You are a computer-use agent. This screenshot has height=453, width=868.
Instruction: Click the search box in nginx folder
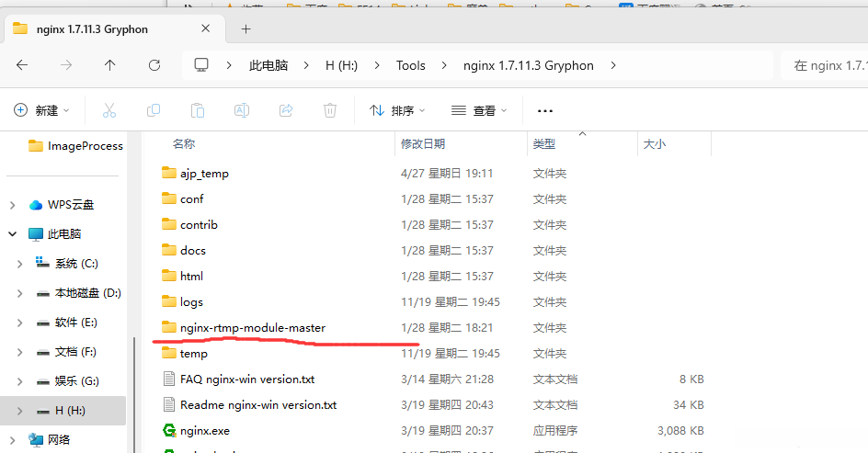click(x=825, y=65)
